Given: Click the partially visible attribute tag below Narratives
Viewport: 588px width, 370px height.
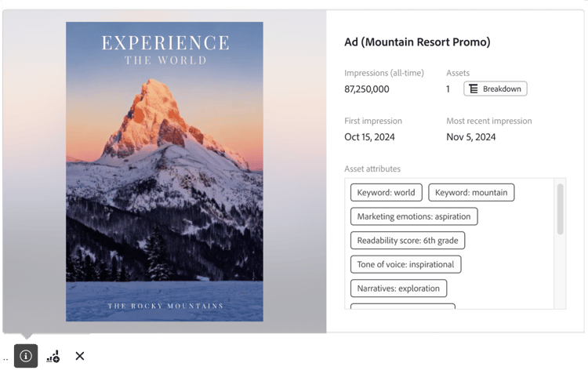Looking at the screenshot, I should [x=403, y=307].
